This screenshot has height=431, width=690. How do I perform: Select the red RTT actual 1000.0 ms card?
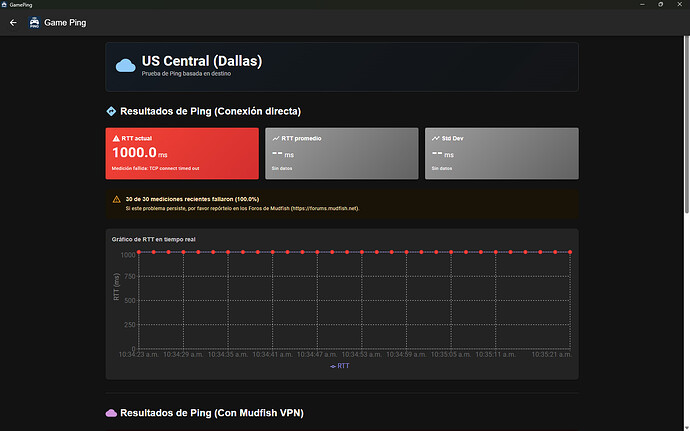(182, 153)
